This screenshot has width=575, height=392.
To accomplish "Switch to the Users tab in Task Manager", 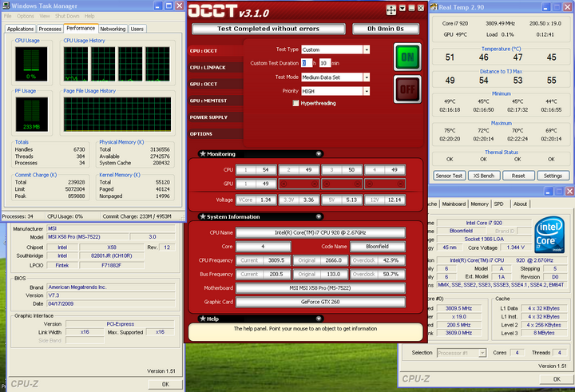I will pyautogui.click(x=137, y=29).
